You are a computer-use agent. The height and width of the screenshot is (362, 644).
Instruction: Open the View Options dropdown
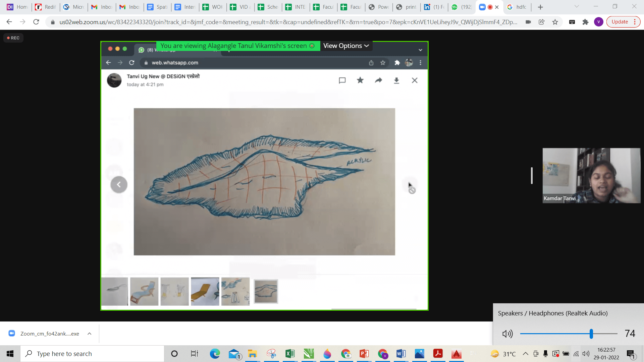pos(346,46)
